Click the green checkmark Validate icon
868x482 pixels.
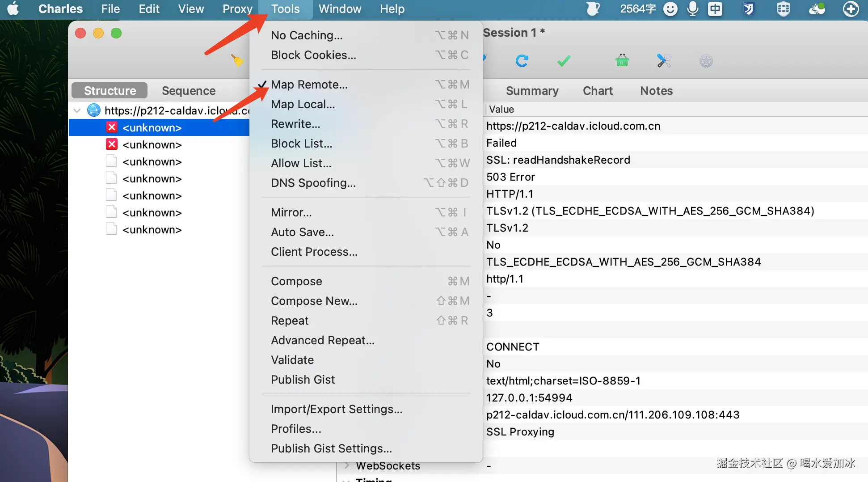tap(564, 61)
